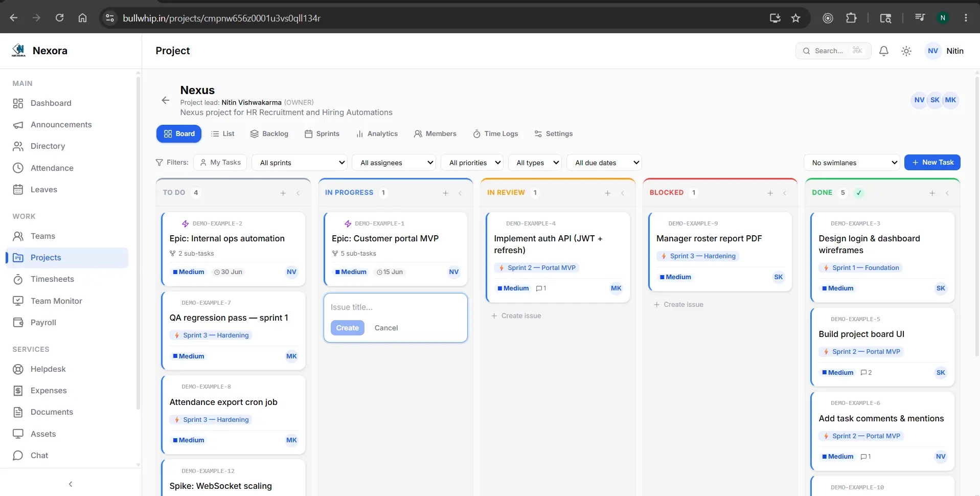Screen dimensions: 980x496
Task: Switch to the Analytics tab
Action: 377,134
